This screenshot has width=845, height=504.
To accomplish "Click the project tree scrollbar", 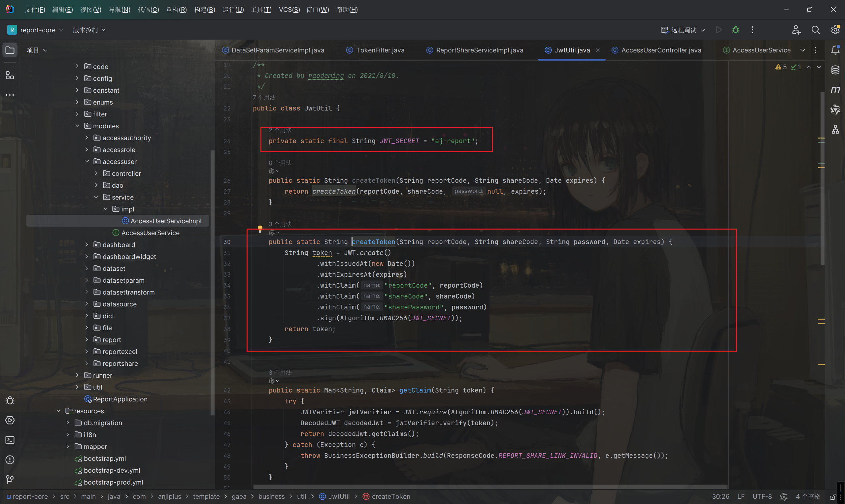I will (212, 283).
